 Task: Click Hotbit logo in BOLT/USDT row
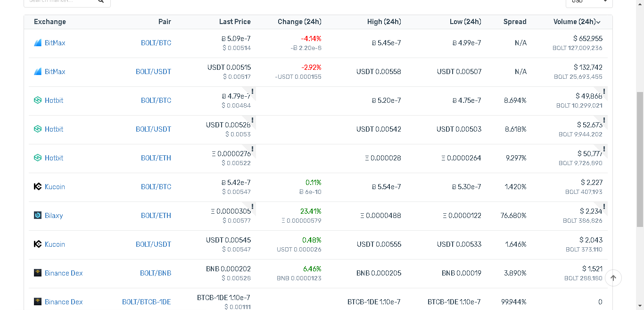38,129
